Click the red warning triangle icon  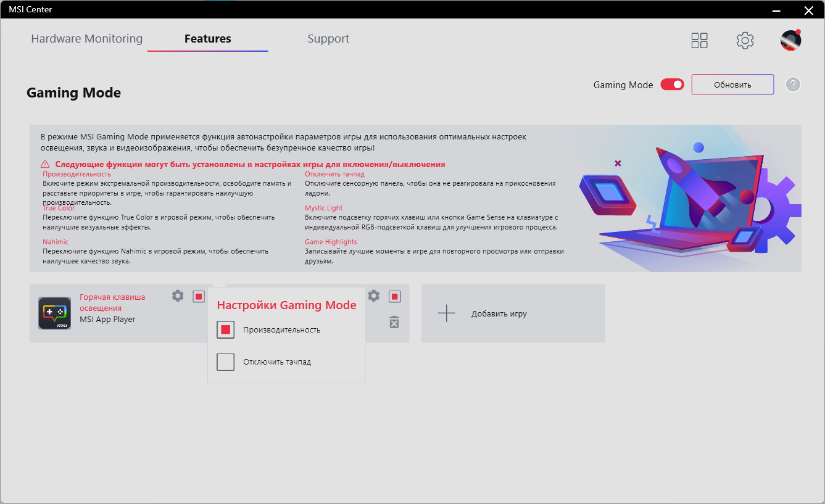pos(45,165)
